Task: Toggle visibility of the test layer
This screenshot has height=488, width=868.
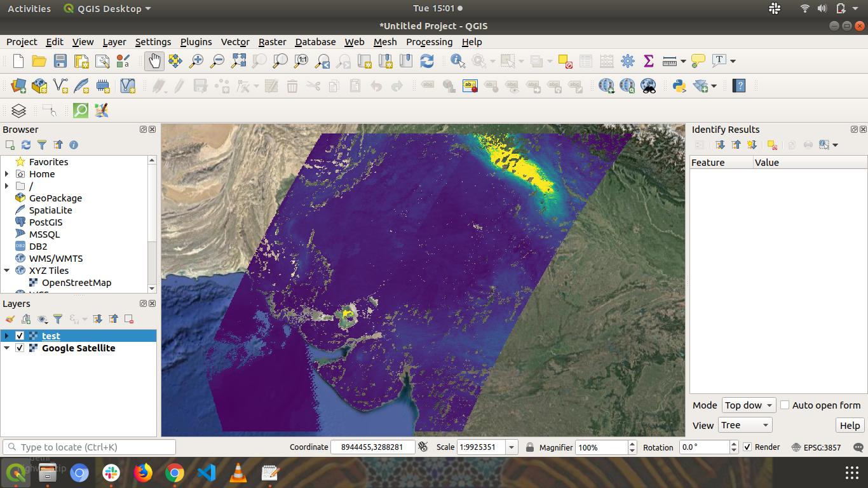Action: click(x=20, y=335)
